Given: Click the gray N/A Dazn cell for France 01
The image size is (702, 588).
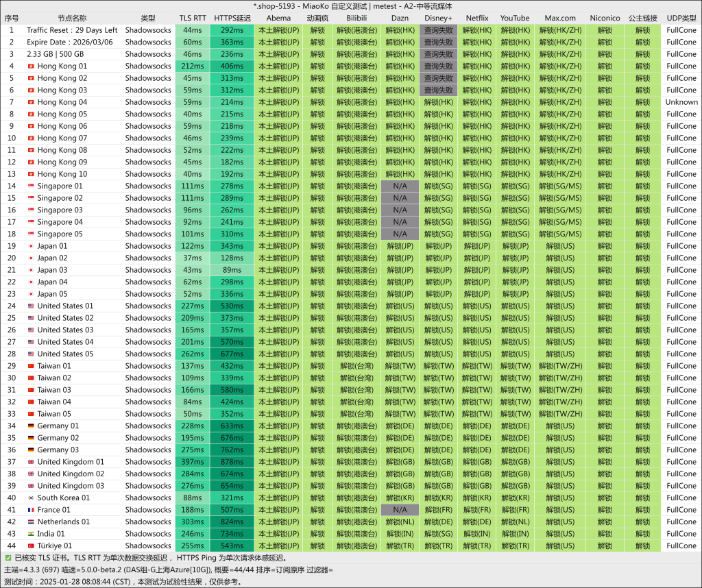Looking at the screenshot, I should click(400, 510).
